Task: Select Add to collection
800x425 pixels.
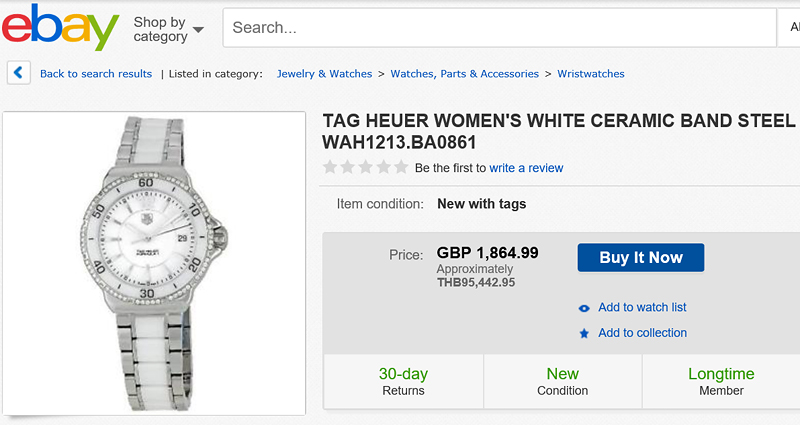Action: pos(642,333)
